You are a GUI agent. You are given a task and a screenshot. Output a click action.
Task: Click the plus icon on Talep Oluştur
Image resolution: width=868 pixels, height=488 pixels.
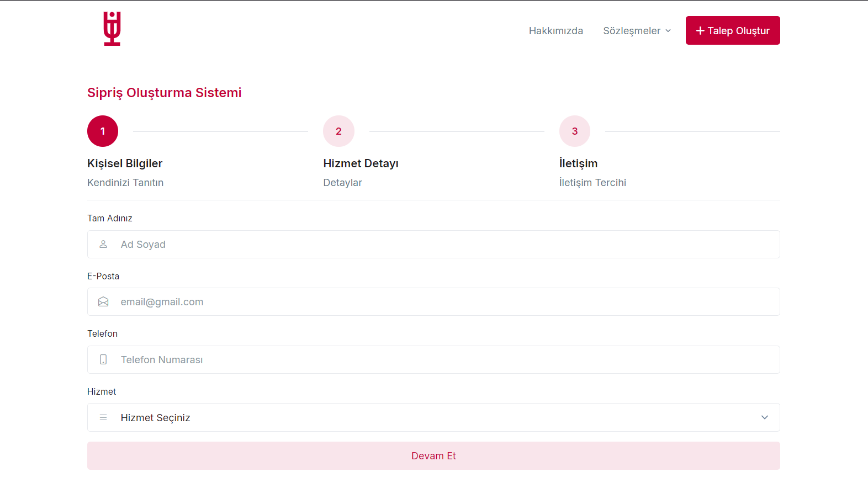[x=700, y=31]
